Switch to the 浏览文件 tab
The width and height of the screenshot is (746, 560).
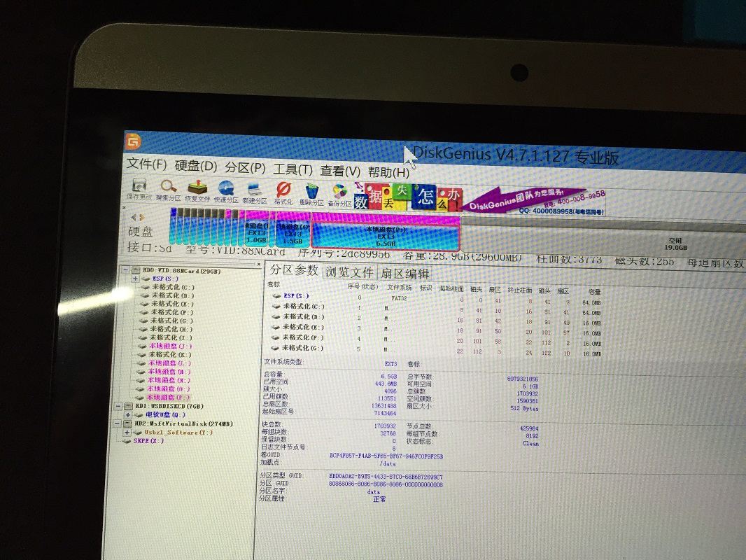pyautogui.click(x=349, y=272)
